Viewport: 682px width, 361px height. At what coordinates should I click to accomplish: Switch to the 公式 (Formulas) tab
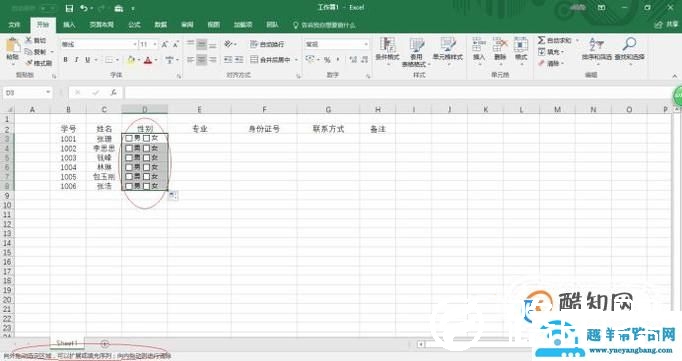[x=134, y=25]
